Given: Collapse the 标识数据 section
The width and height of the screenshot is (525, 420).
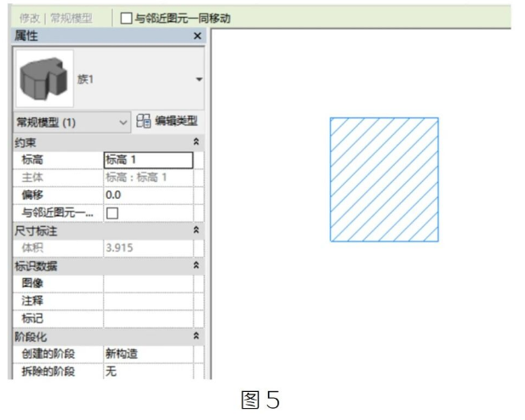Looking at the screenshot, I should (197, 265).
